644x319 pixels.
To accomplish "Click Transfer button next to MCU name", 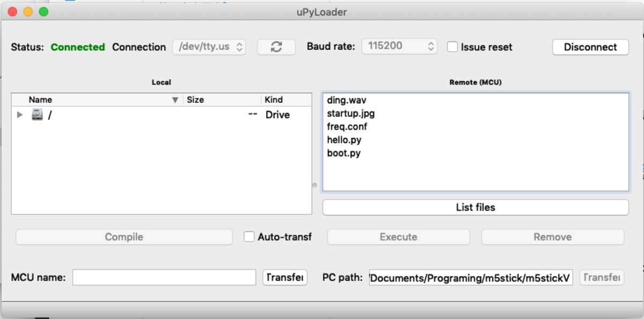I will (x=285, y=278).
